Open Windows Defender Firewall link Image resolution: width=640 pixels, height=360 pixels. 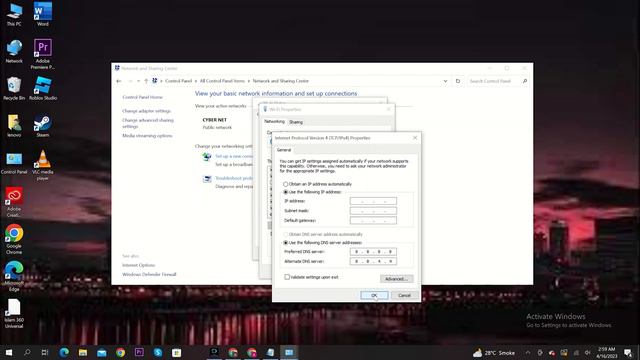click(x=149, y=274)
